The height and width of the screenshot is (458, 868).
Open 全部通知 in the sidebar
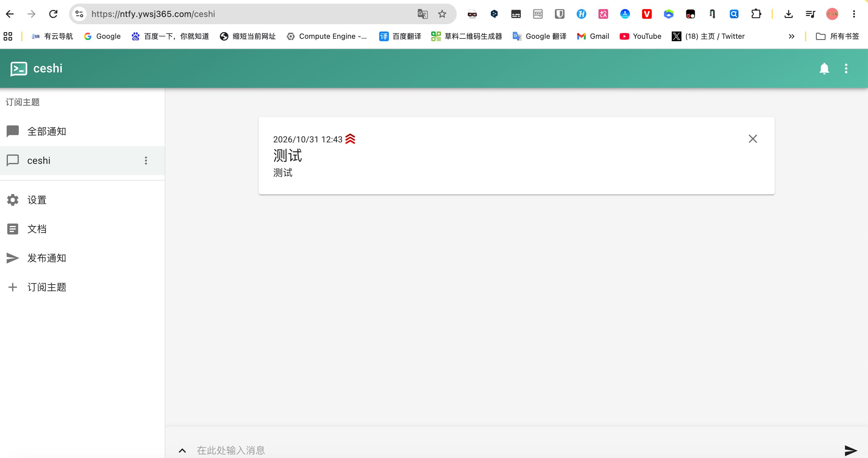coord(82,131)
